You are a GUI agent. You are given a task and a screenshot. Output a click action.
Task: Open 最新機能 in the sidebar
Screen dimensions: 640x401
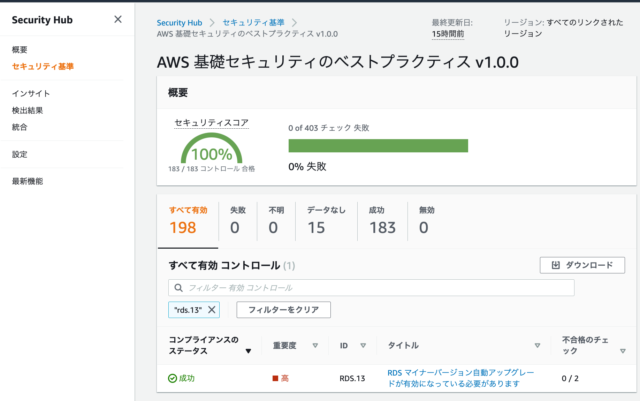click(27, 181)
